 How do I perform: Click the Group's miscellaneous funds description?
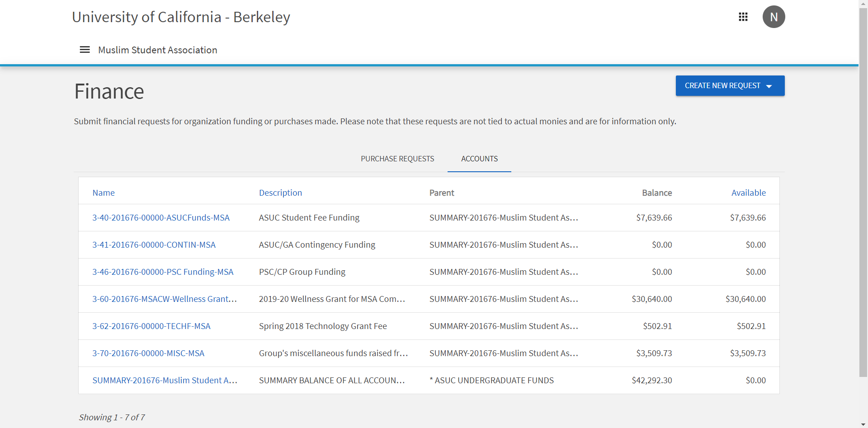pos(334,353)
